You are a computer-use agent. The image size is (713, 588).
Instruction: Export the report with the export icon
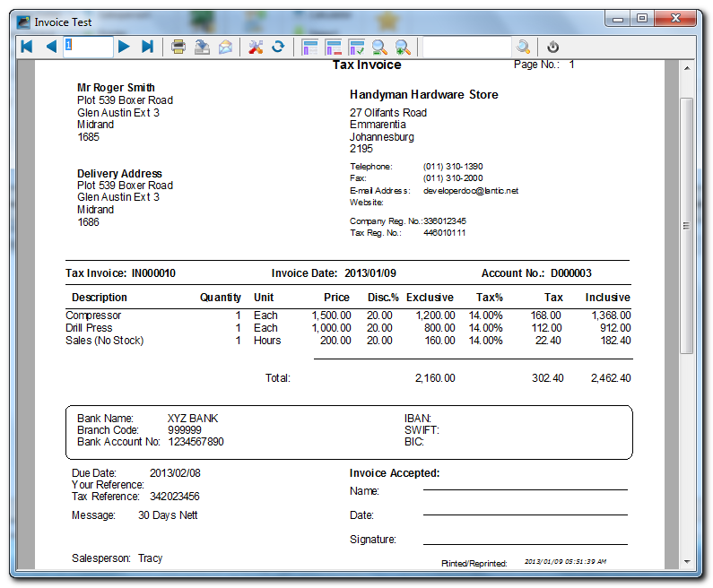pos(203,47)
